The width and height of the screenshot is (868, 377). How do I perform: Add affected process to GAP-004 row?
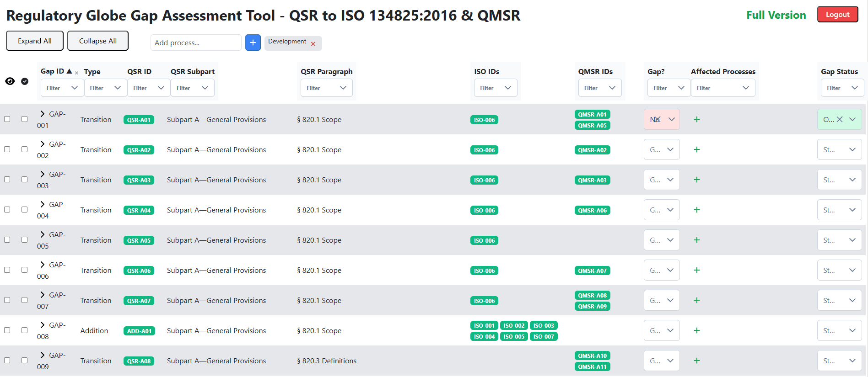tap(696, 210)
